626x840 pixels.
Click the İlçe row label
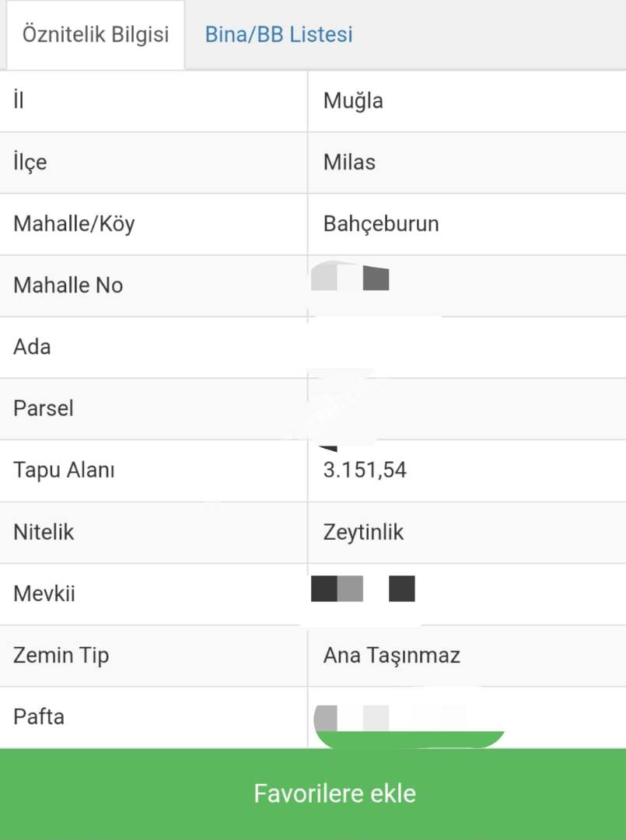point(30,163)
